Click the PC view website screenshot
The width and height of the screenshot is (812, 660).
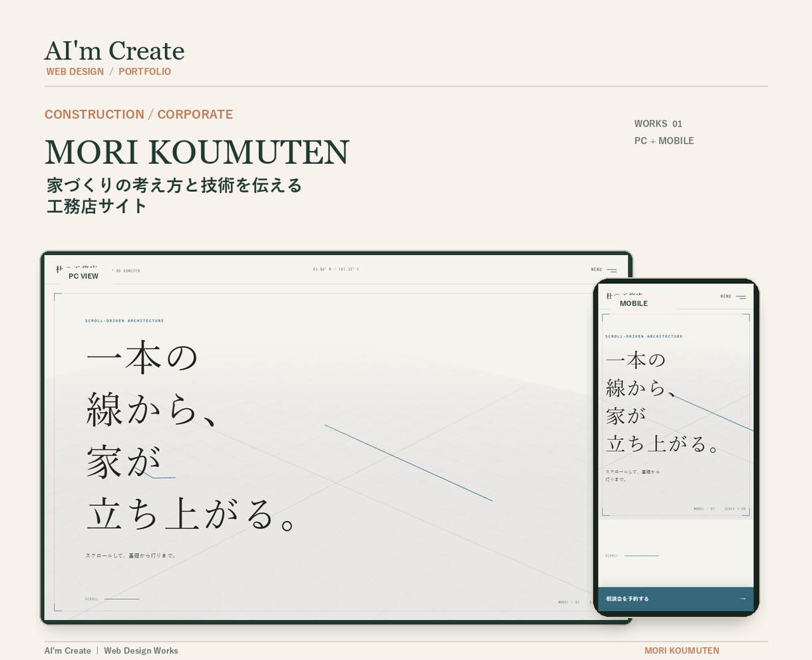(336, 438)
